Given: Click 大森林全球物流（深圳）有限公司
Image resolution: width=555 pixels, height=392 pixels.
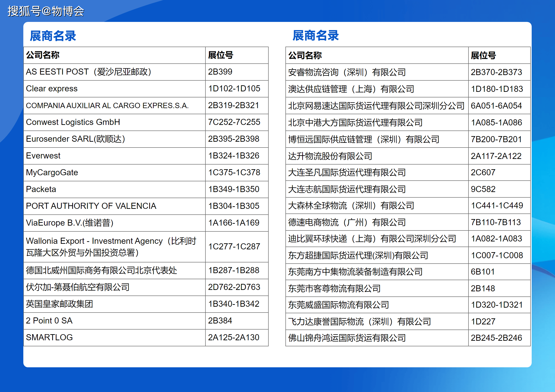Looking at the screenshot, I should pos(351,206).
